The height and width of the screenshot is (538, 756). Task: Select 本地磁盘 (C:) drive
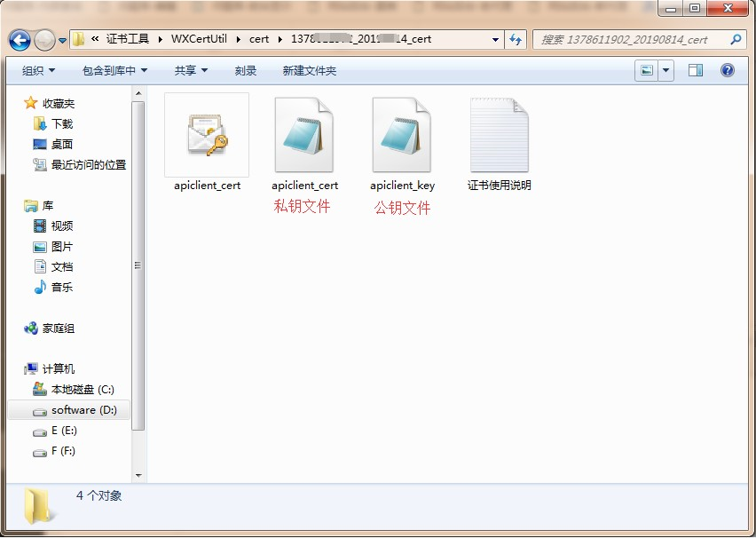[x=83, y=390]
